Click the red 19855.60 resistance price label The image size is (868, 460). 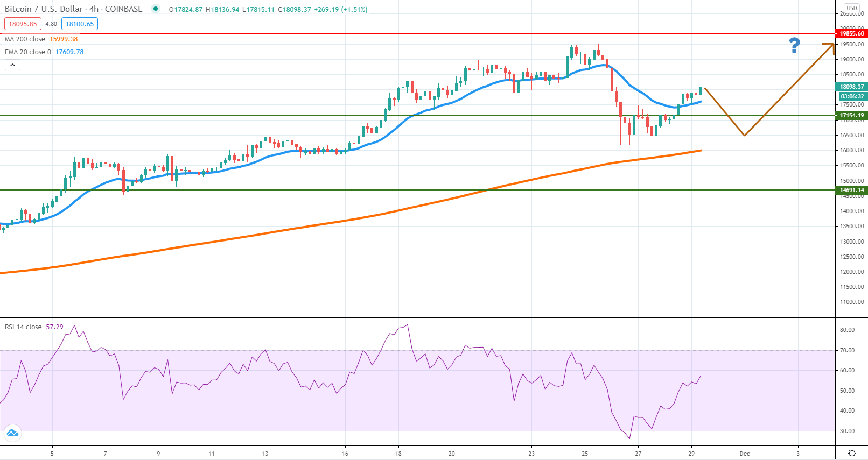click(x=852, y=33)
